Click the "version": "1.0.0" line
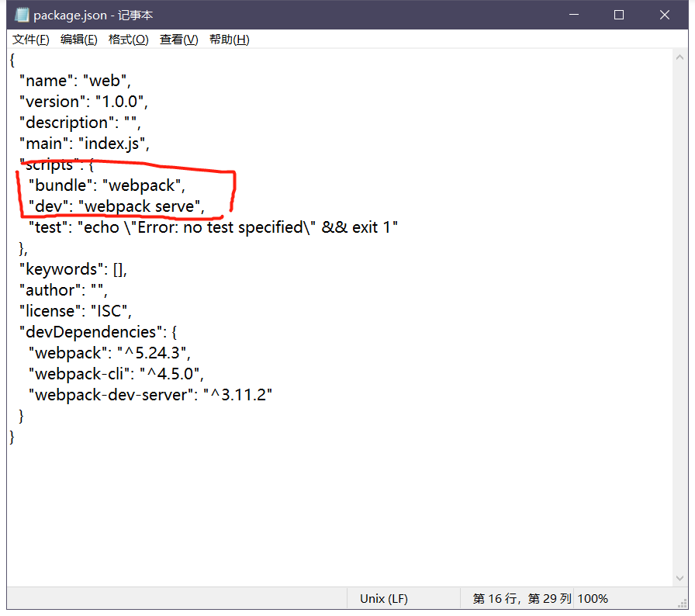Screen dimensions: 695x616 (83, 102)
